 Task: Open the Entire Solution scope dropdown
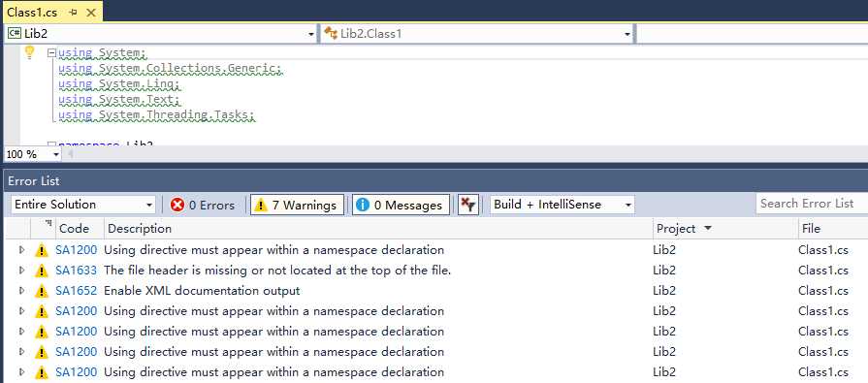click(x=83, y=205)
